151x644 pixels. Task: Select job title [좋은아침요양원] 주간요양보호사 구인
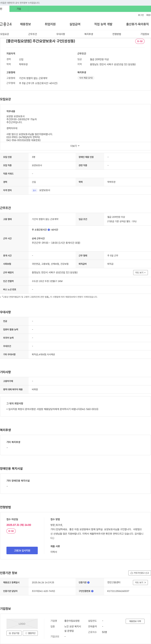tap(41, 41)
